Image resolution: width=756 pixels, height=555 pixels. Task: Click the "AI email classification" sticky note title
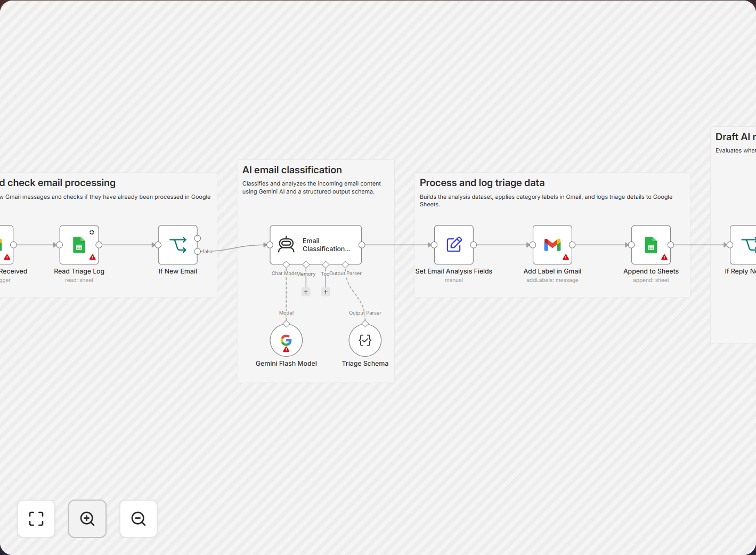[292, 170]
